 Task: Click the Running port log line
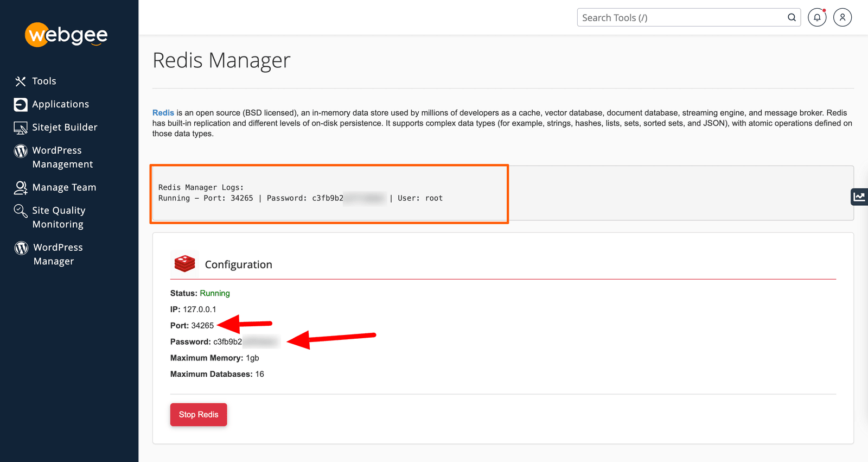[301, 198]
